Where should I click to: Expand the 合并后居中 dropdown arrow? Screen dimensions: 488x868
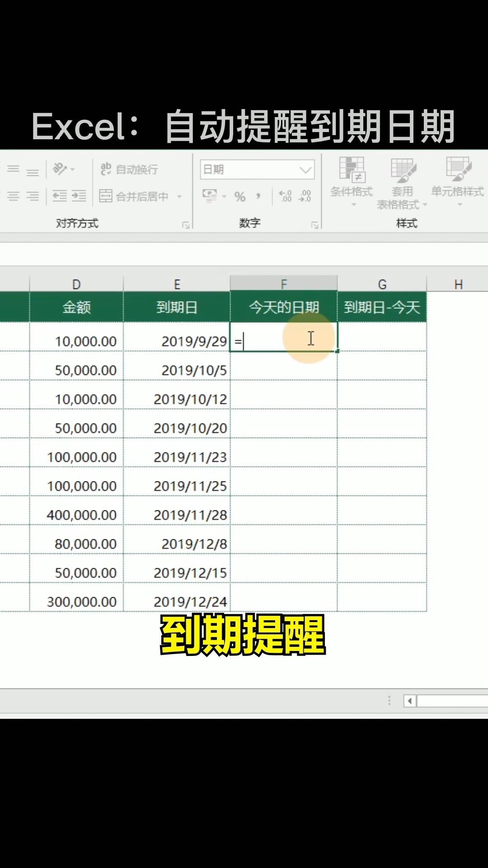pyautogui.click(x=179, y=197)
